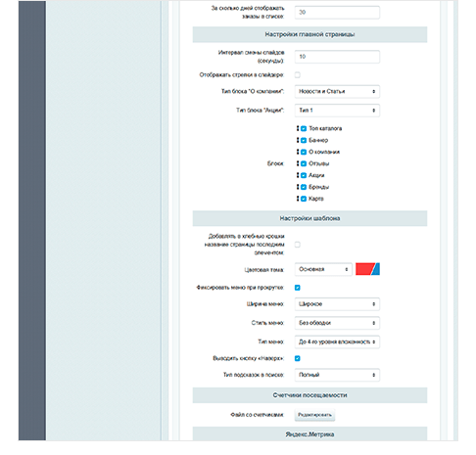Screen dimensions: 476x455
Task: Click the drag handle beside О компании block
Action: 298,152
